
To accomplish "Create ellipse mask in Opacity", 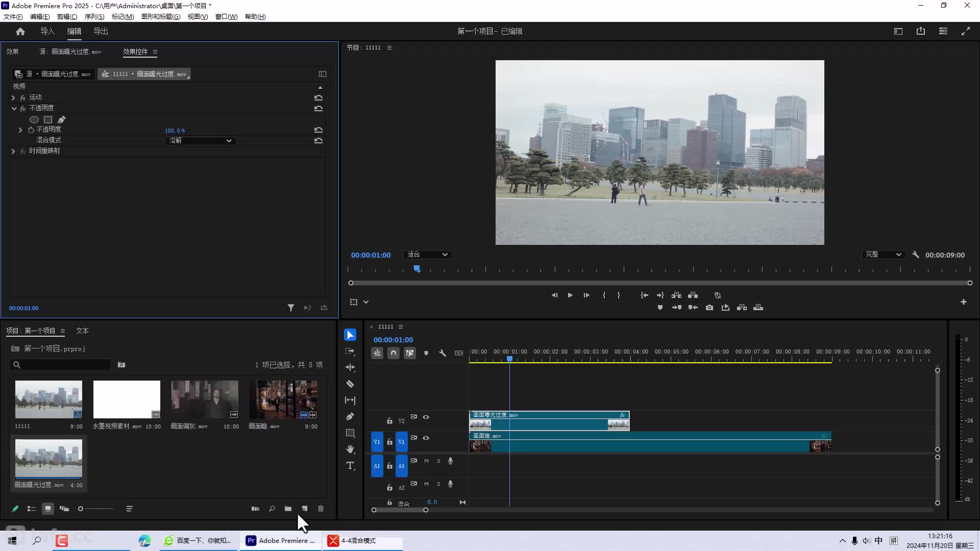I will 34,119.
